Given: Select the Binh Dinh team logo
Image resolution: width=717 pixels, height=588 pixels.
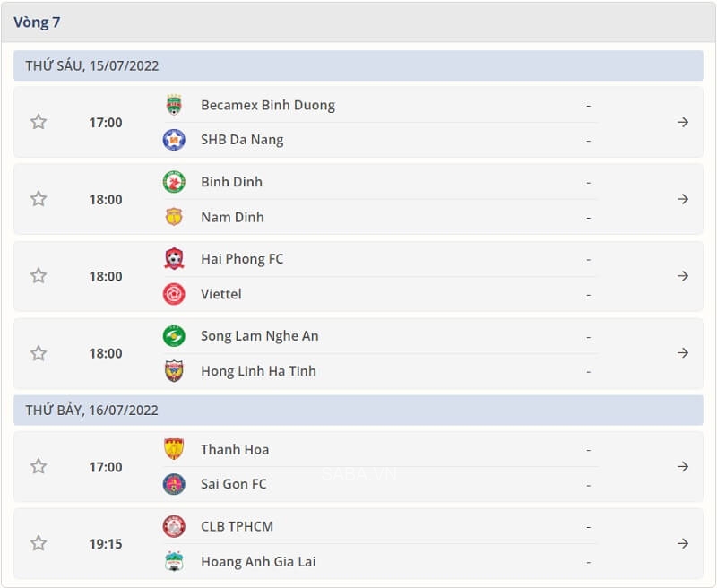Looking at the screenshot, I should coord(176,182).
